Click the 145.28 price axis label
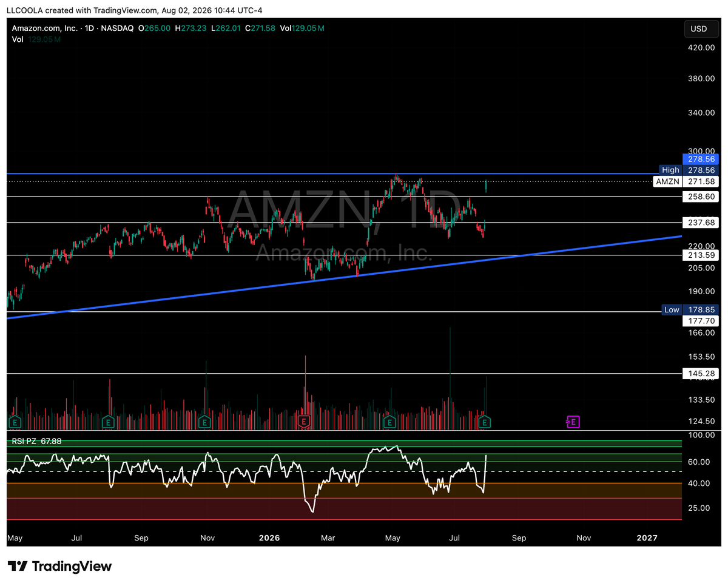This screenshot has height=586, width=728. [701, 374]
